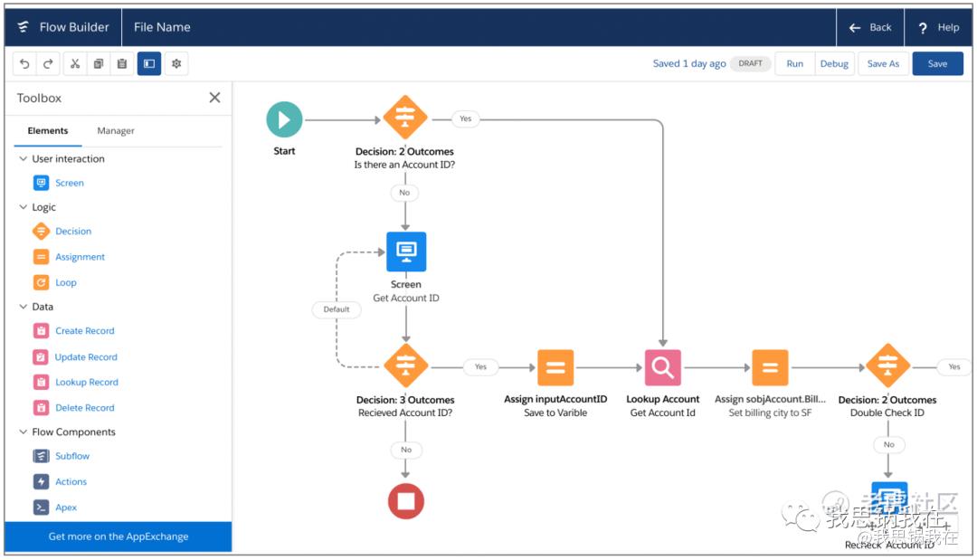Switch to the Elements tab

[48, 131]
